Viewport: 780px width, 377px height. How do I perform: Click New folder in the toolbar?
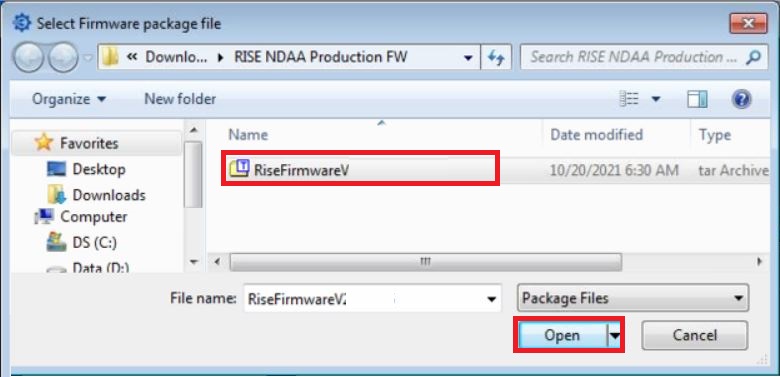(180, 99)
